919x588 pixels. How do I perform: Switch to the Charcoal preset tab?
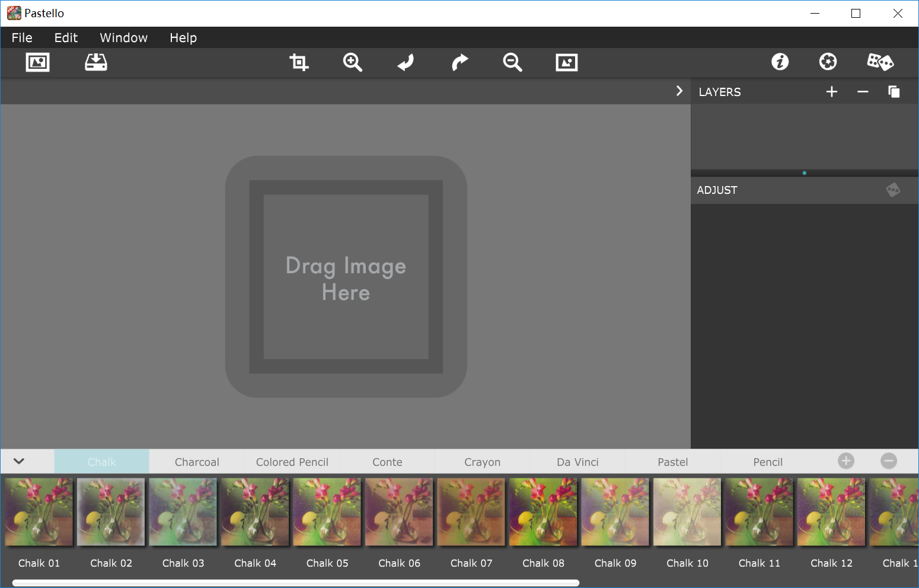(197, 462)
